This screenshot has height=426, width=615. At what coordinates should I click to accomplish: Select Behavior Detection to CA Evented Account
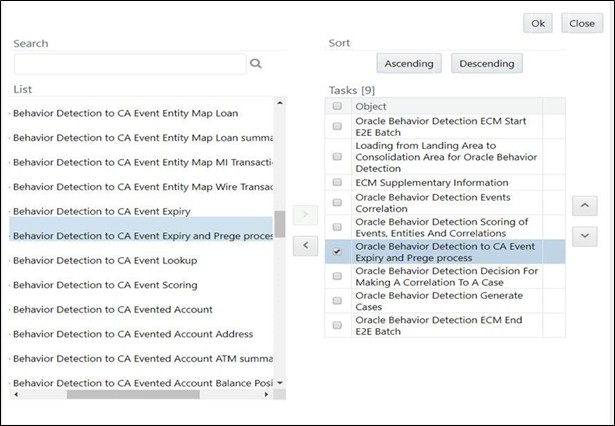pyautogui.click(x=113, y=309)
